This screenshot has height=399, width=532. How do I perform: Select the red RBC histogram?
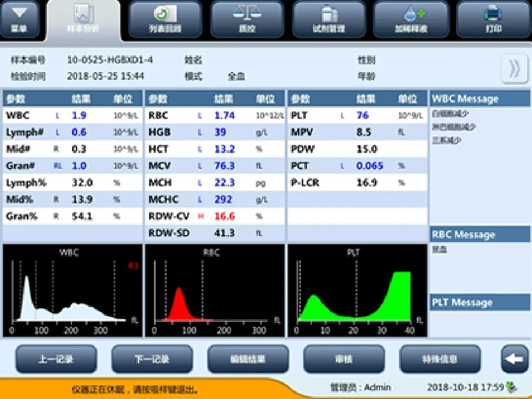(214, 290)
